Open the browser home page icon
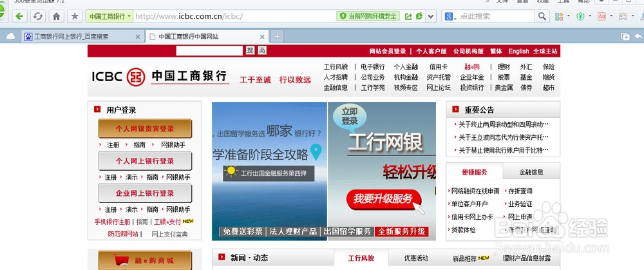644x270 pixels. (x=56, y=17)
